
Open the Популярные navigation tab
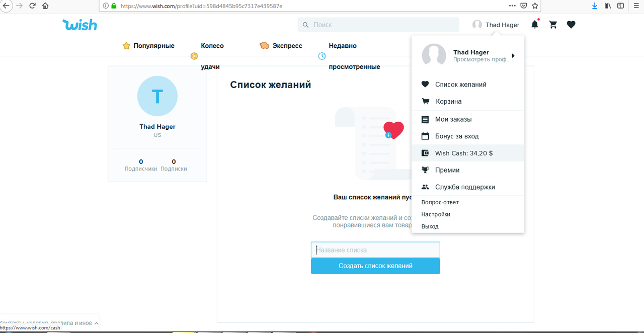click(x=148, y=46)
